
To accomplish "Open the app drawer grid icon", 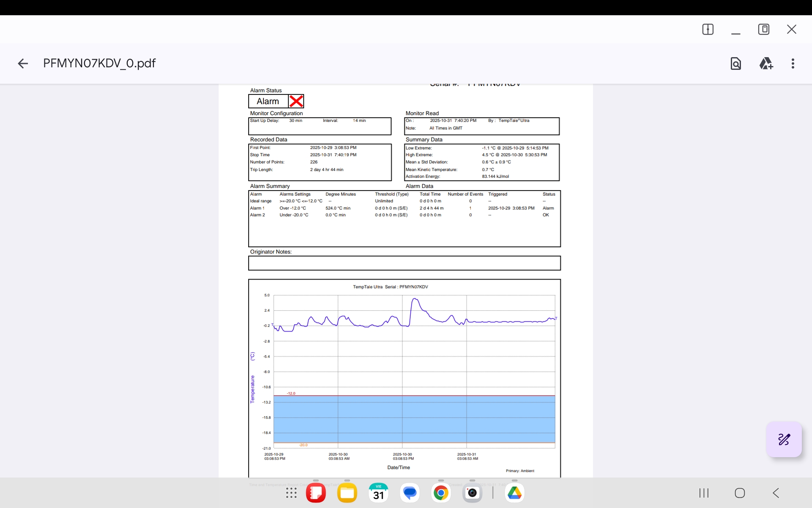I will tap(291, 493).
